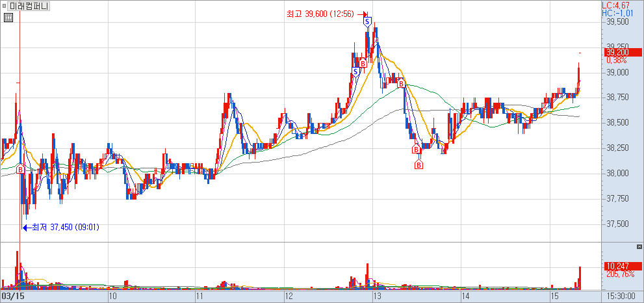This screenshot has height=303, width=644.
Task: Click the 11 hour label on time axis
Action: pyautogui.click(x=200, y=296)
